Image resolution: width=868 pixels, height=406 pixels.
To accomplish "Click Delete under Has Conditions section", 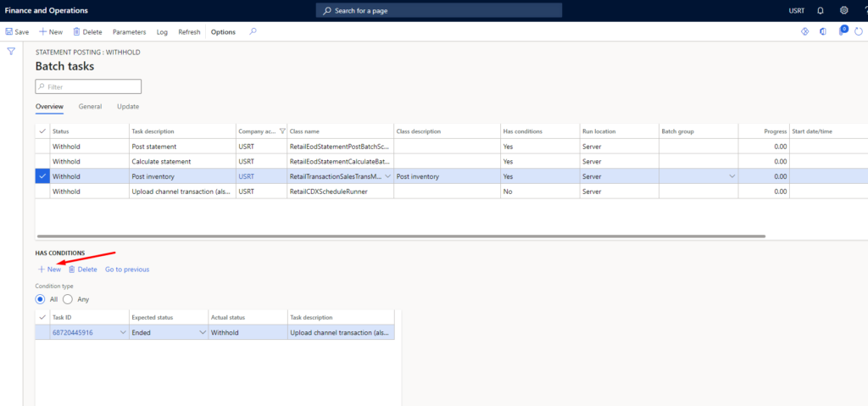I will (82, 270).
